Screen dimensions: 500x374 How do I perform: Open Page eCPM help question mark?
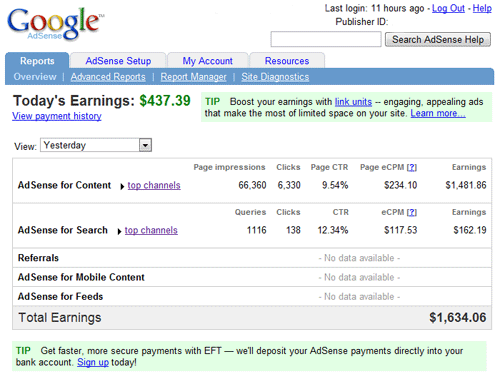(412, 167)
